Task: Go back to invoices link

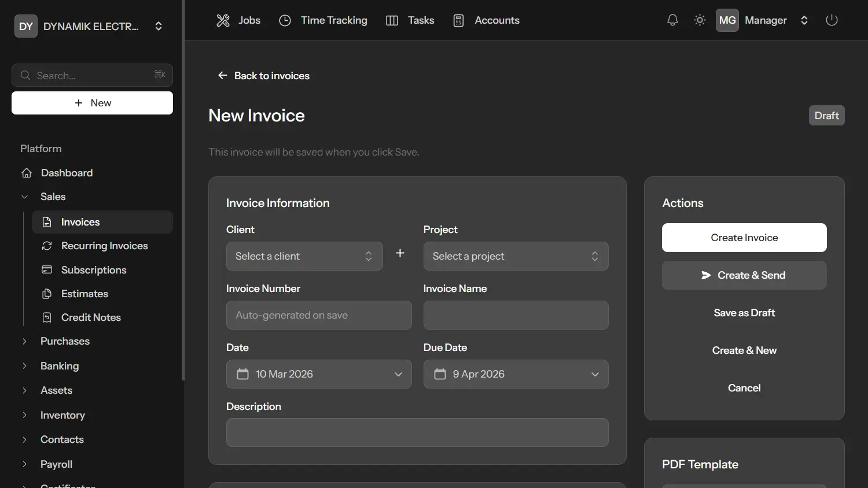Action: pos(263,76)
